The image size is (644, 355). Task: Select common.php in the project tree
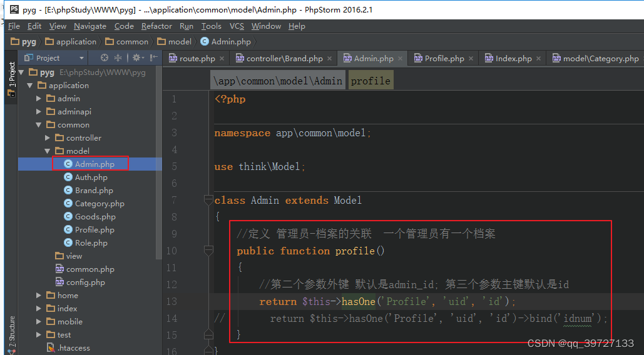[x=85, y=269]
